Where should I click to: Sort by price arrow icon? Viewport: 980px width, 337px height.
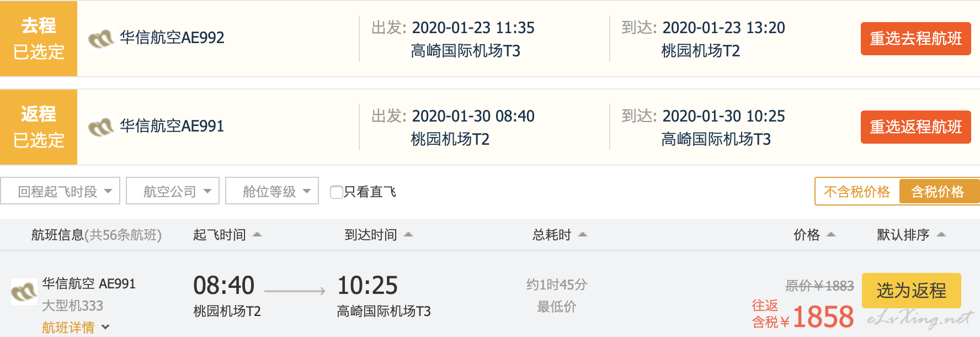(831, 235)
